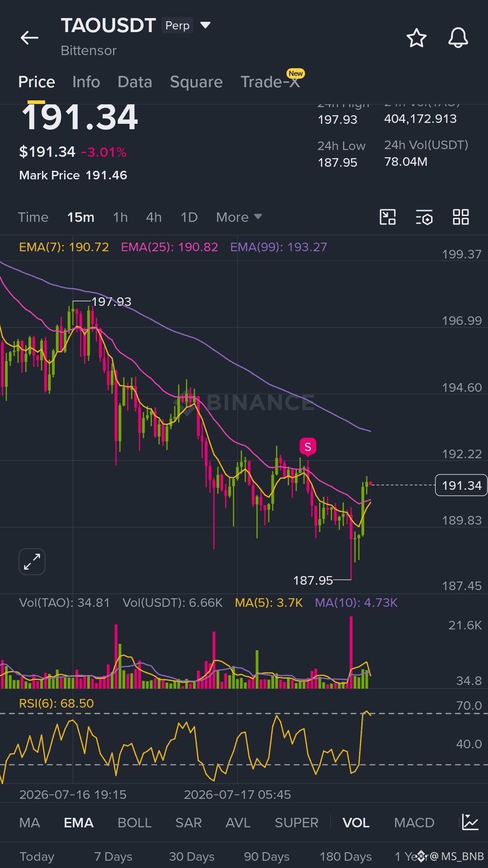Click the EMA(99): 193.27 legend
The width and height of the screenshot is (488, 868).
pyautogui.click(x=278, y=247)
